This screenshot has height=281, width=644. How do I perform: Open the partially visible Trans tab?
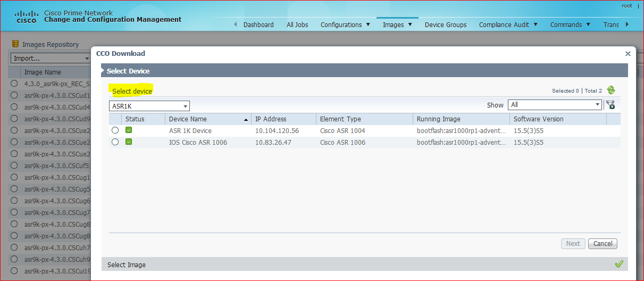(611, 24)
